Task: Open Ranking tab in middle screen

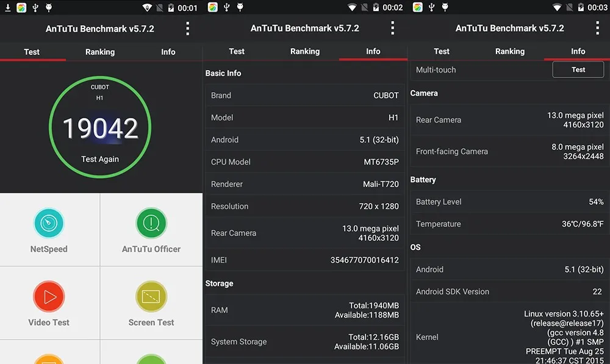Action: [x=305, y=51]
